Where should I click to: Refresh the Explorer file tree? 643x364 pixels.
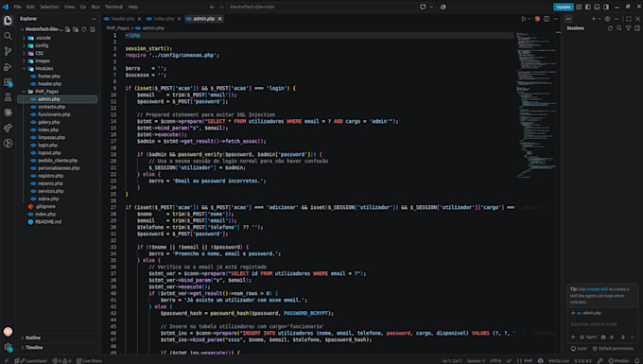[x=84, y=29]
